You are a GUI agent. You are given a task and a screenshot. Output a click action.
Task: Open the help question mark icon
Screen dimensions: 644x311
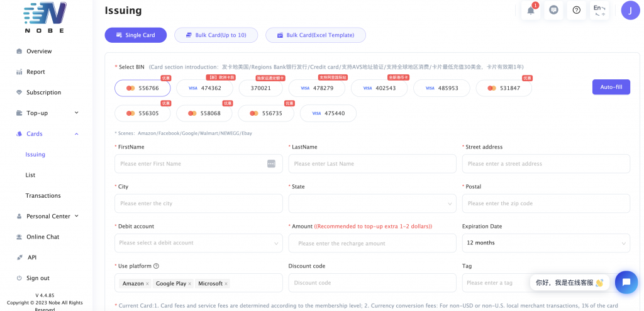click(x=576, y=10)
